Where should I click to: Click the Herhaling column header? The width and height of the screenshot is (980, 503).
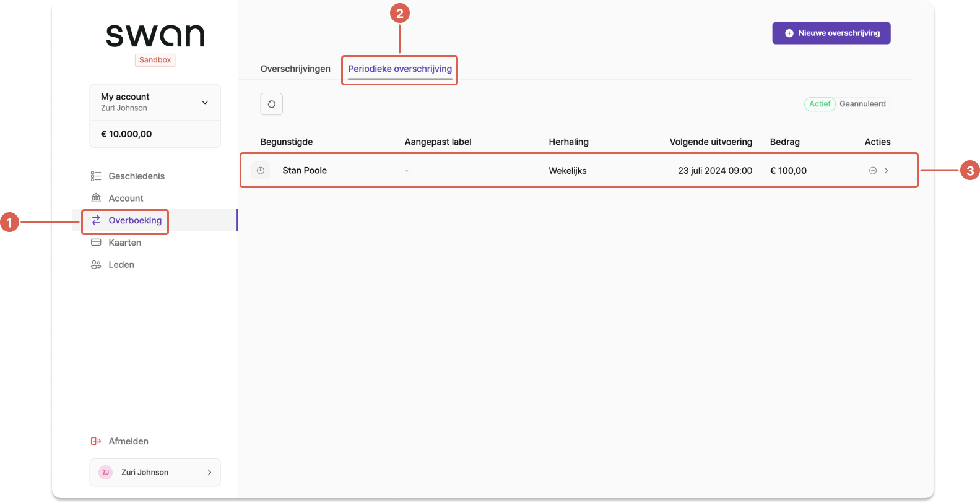pyautogui.click(x=568, y=142)
